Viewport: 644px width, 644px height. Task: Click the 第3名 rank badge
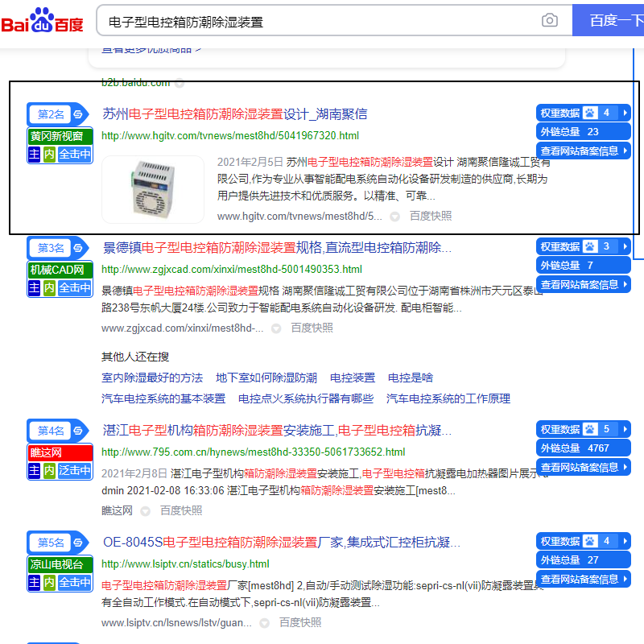50,248
